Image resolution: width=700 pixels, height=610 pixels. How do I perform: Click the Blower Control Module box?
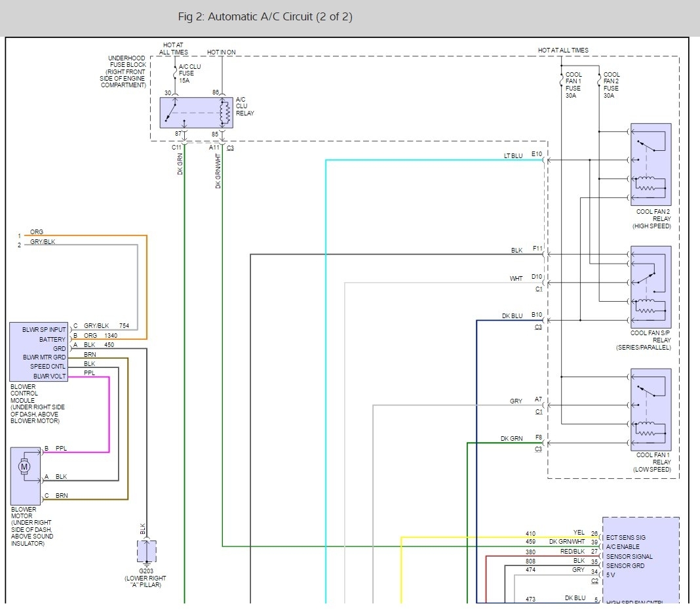[38, 352]
